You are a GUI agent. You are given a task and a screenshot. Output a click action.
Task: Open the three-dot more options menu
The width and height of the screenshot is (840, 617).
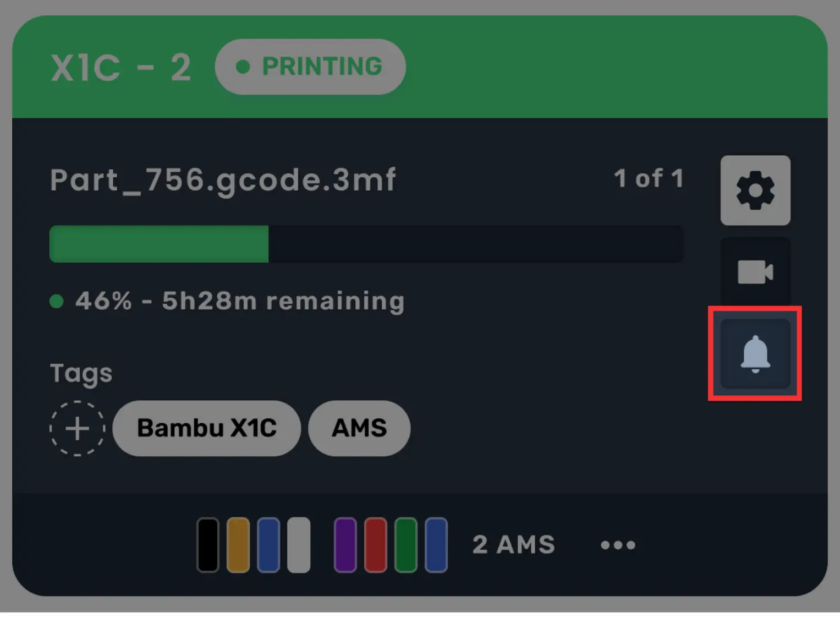[618, 545]
